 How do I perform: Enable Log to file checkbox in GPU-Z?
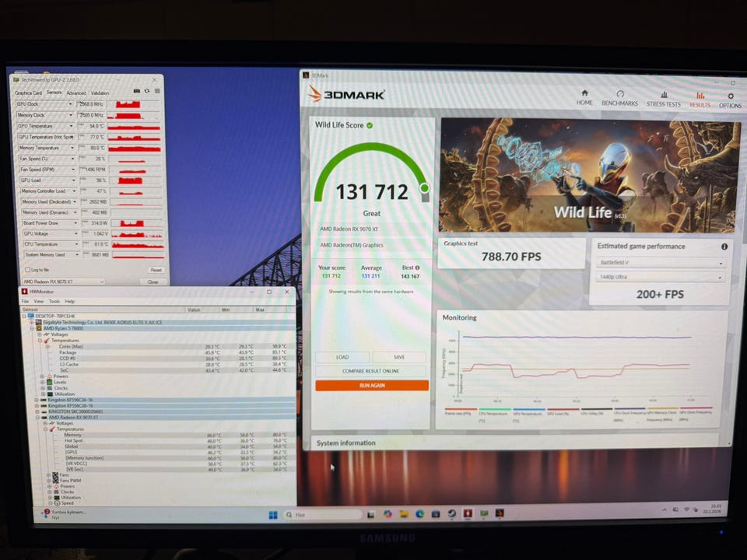(x=28, y=270)
